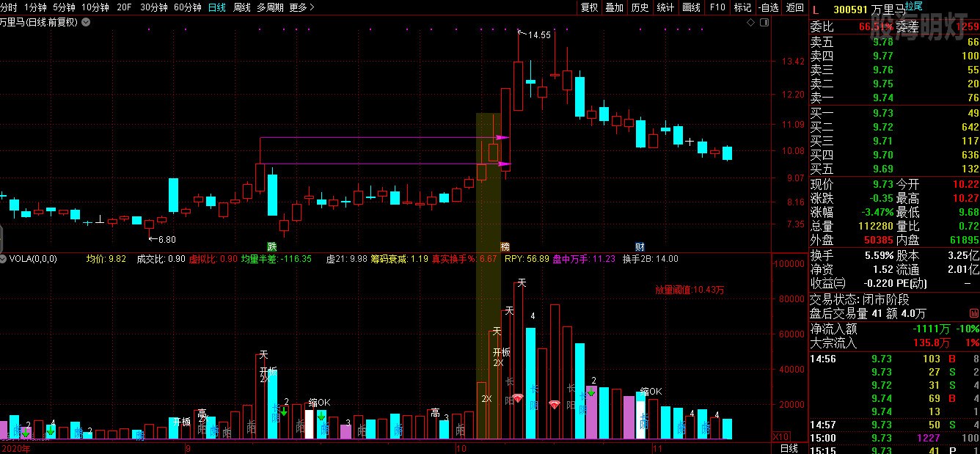The image size is (980, 454).
Task: Switch to the 周线 weekly chart tab
Action: pos(241,7)
